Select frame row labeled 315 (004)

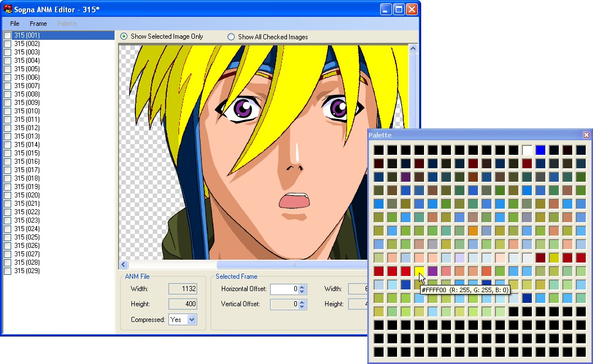pos(27,61)
